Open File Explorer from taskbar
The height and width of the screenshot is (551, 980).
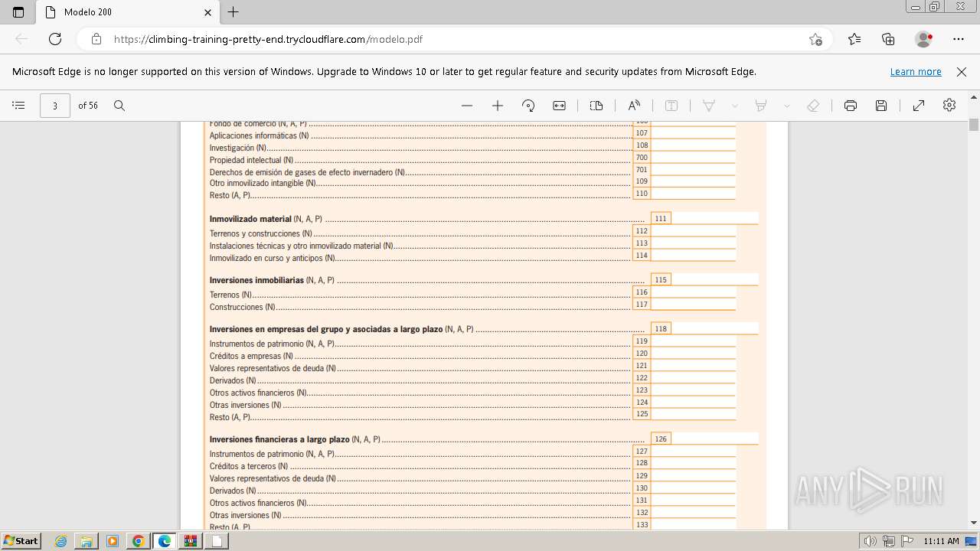(87, 541)
